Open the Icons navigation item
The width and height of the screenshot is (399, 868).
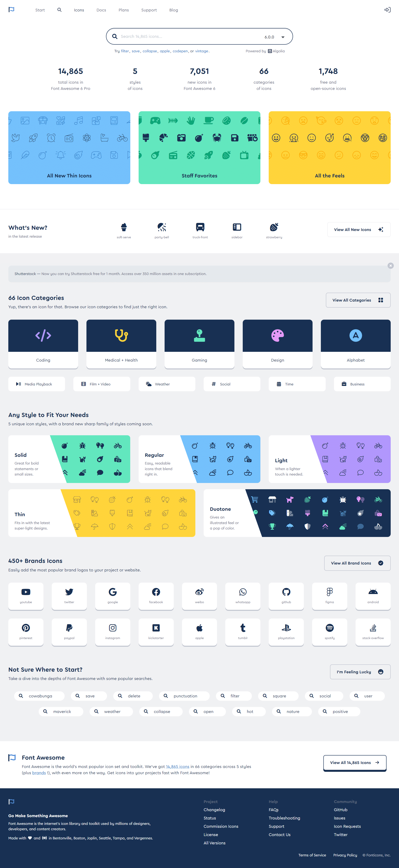click(79, 10)
